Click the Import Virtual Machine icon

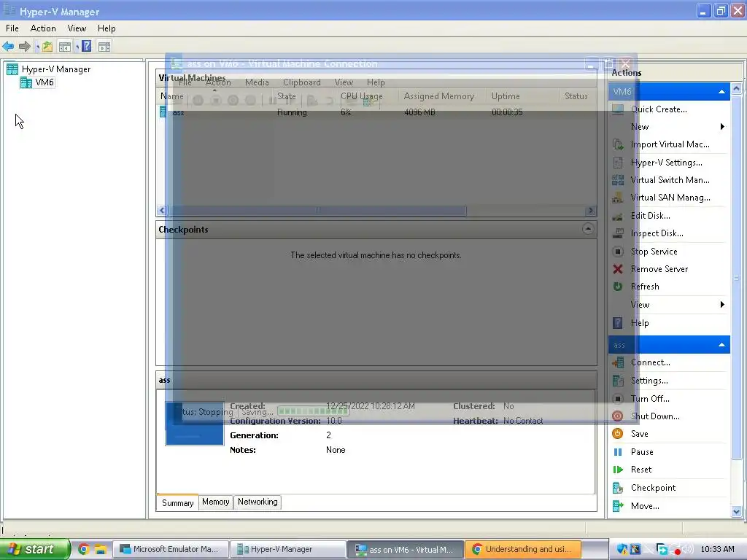(618, 144)
